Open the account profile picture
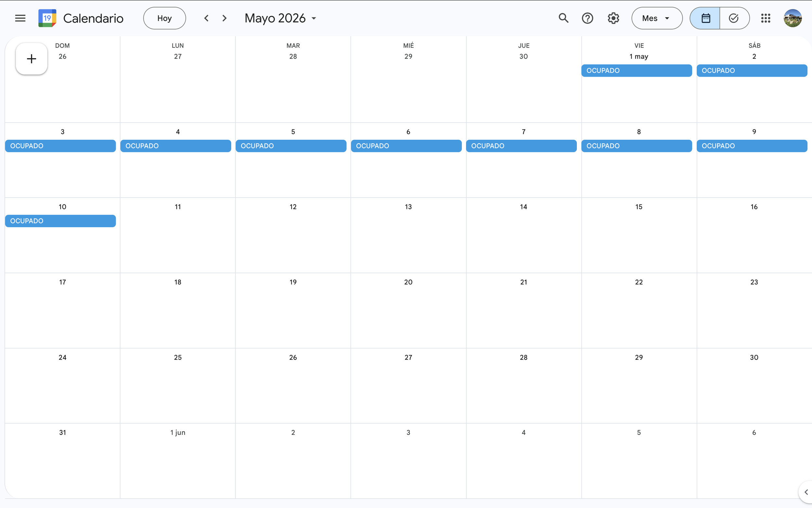Viewport: 812px width, 508px height. [x=793, y=18]
